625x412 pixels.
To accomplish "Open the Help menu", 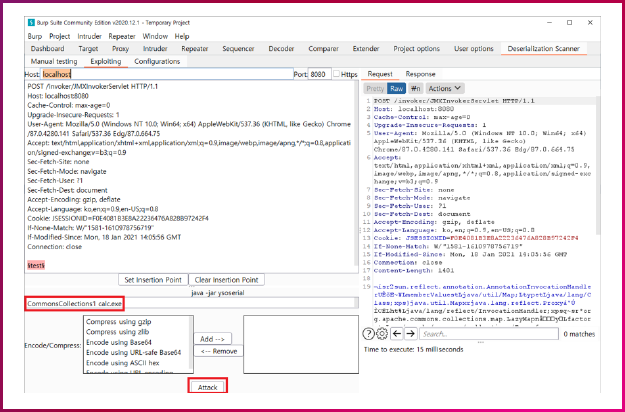I will pyautogui.click(x=182, y=36).
